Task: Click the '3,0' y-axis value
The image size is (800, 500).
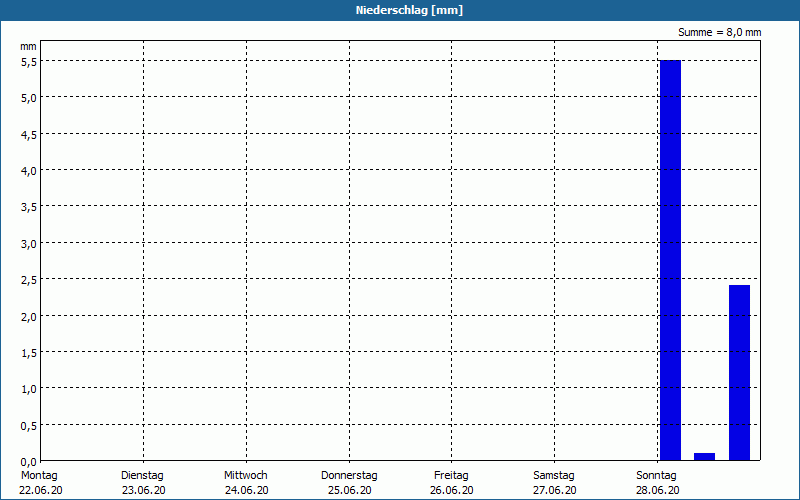Action: [29, 244]
